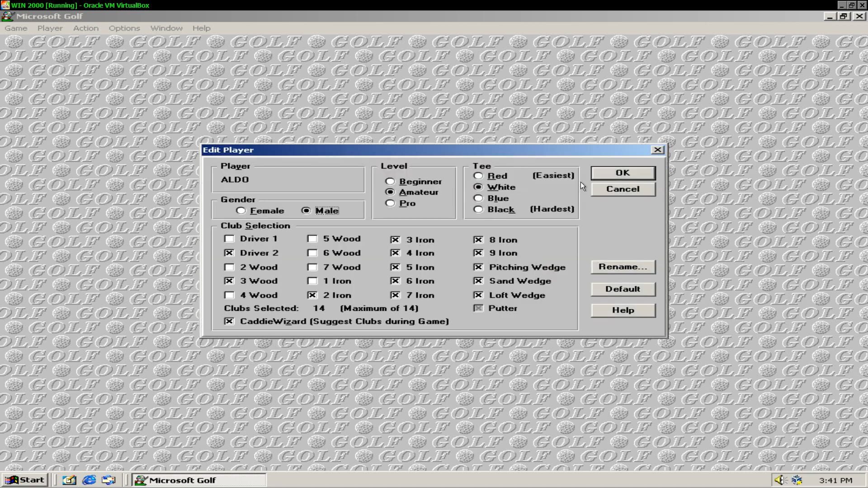The image size is (868, 488).
Task: Enable the Driver 1 checkbox
Action: coord(229,239)
